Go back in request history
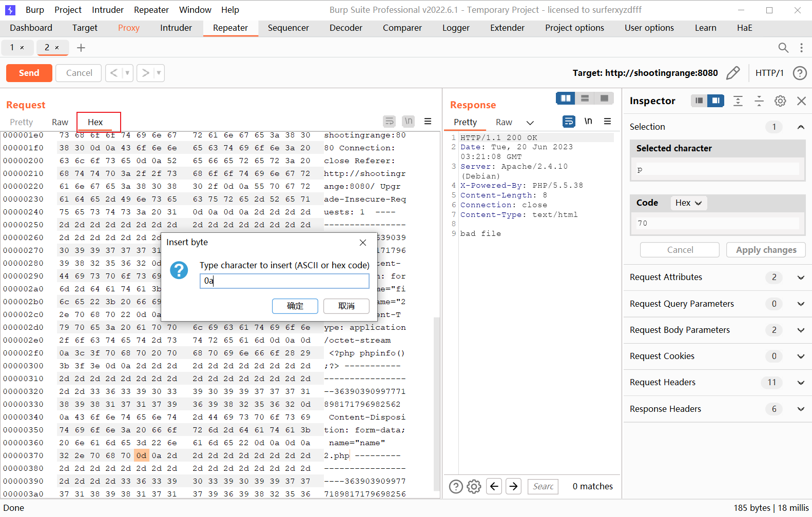Screen dimensions: 812x517 114,73
